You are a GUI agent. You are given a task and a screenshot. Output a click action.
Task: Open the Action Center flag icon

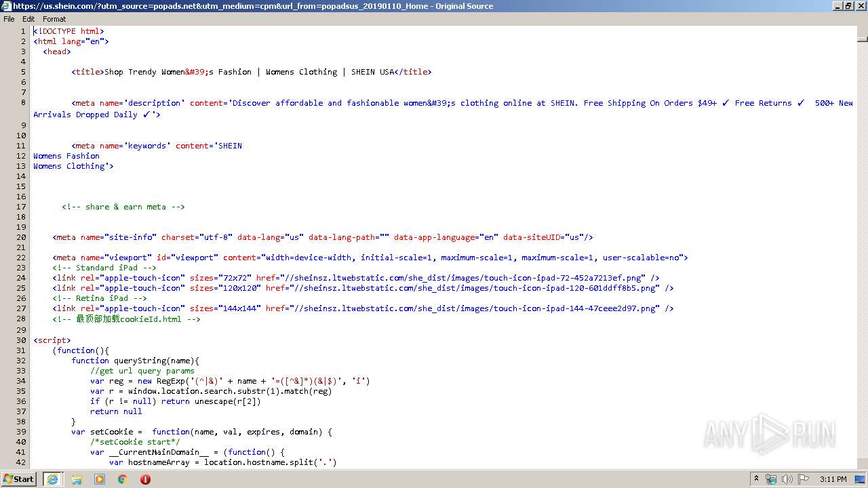(x=804, y=479)
